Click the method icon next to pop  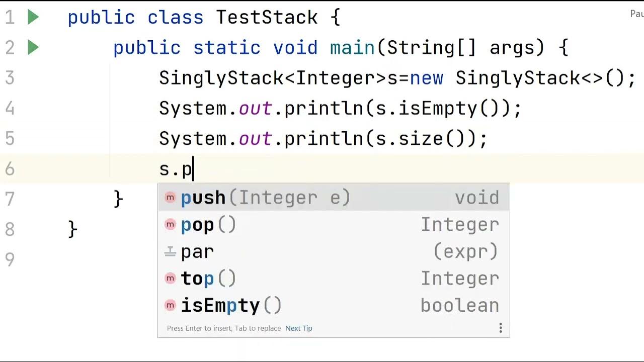click(x=171, y=225)
